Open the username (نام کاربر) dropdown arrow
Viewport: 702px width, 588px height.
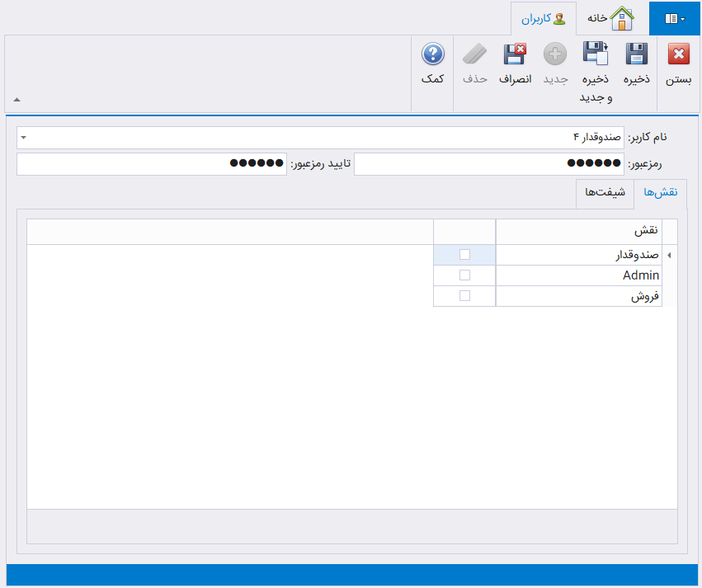click(x=22, y=137)
